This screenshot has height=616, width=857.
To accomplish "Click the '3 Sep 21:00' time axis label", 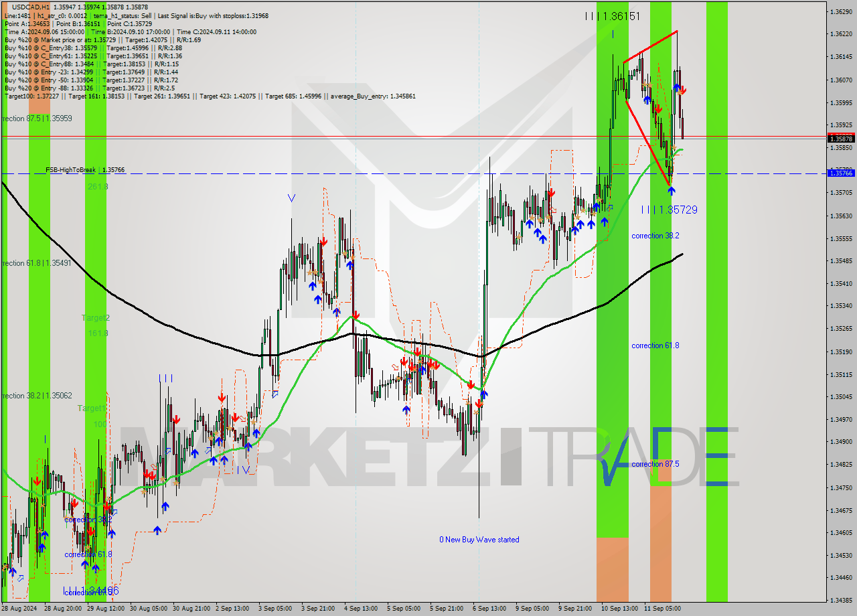I will 318,609.
